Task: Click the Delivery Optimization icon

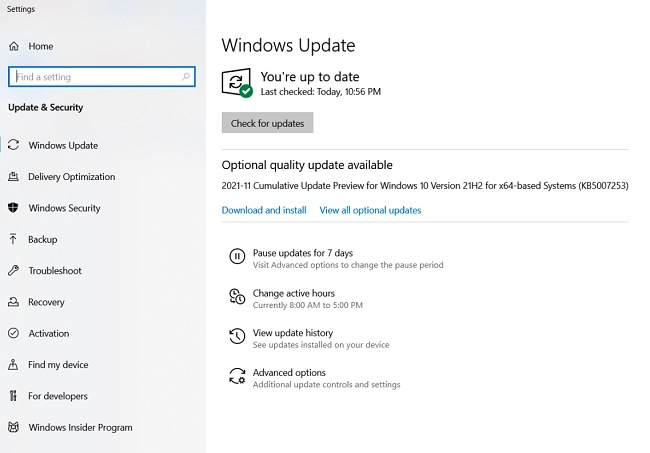Action: click(x=13, y=177)
